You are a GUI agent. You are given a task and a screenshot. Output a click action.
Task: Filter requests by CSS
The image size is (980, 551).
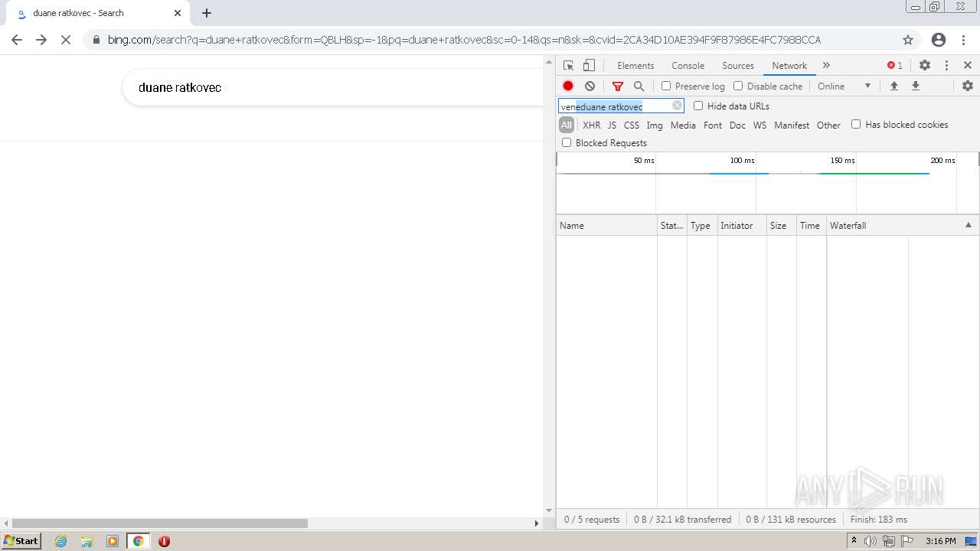point(631,125)
